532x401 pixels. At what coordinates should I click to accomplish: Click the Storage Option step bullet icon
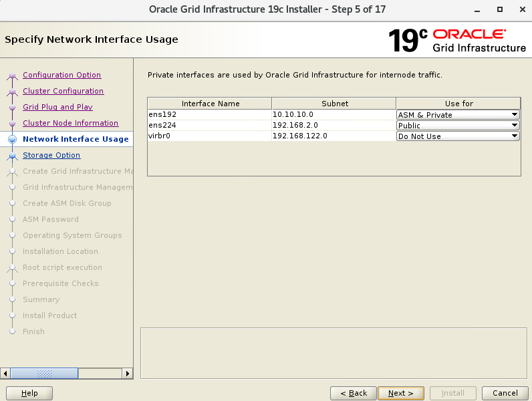[x=12, y=156]
